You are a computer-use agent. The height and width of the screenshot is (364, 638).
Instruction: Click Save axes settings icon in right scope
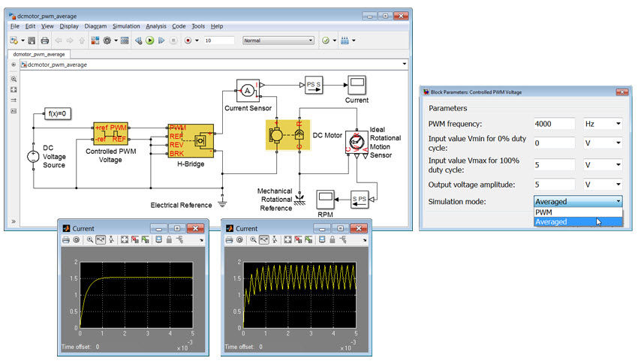pyautogui.click(x=298, y=240)
